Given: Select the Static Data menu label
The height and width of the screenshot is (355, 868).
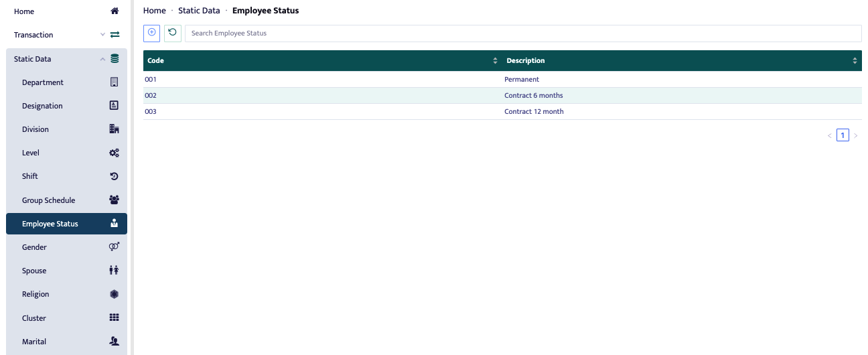Looking at the screenshot, I should point(32,59).
